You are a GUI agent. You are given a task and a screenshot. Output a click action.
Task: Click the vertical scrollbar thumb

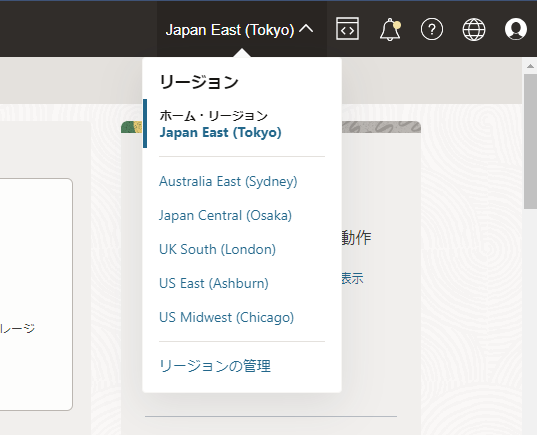[x=530, y=140]
